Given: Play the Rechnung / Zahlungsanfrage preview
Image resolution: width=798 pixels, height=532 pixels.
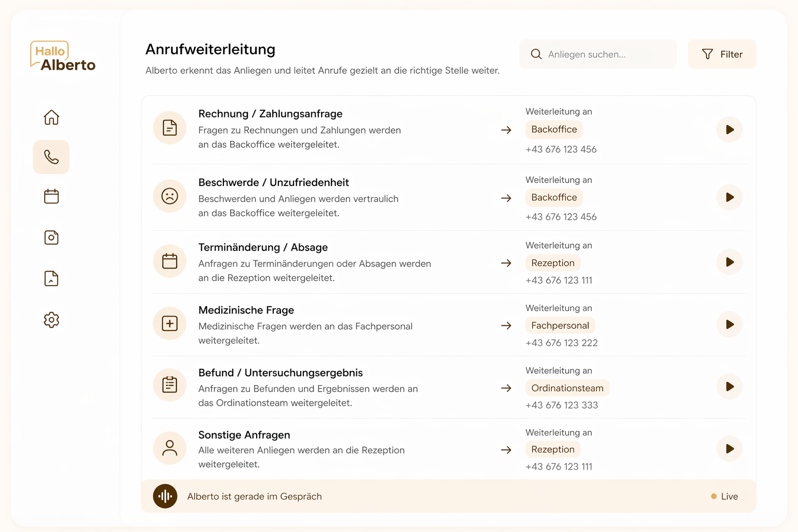Looking at the screenshot, I should click(729, 129).
